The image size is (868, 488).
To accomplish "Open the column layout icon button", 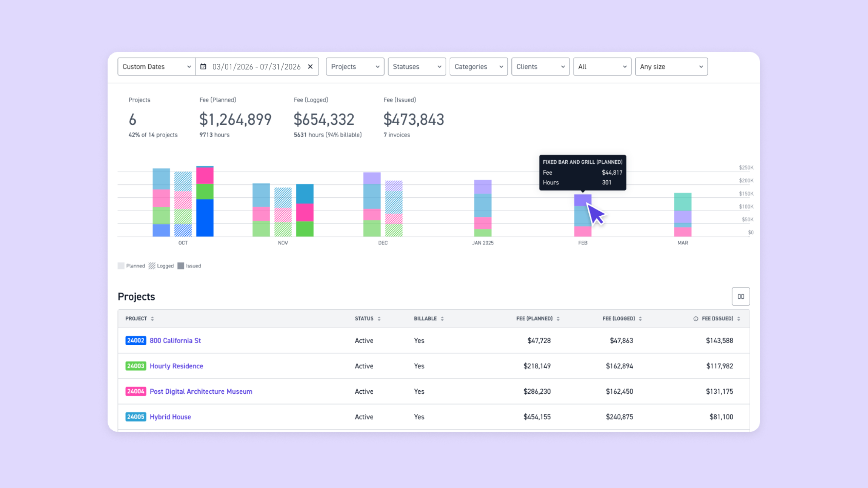I will [740, 296].
